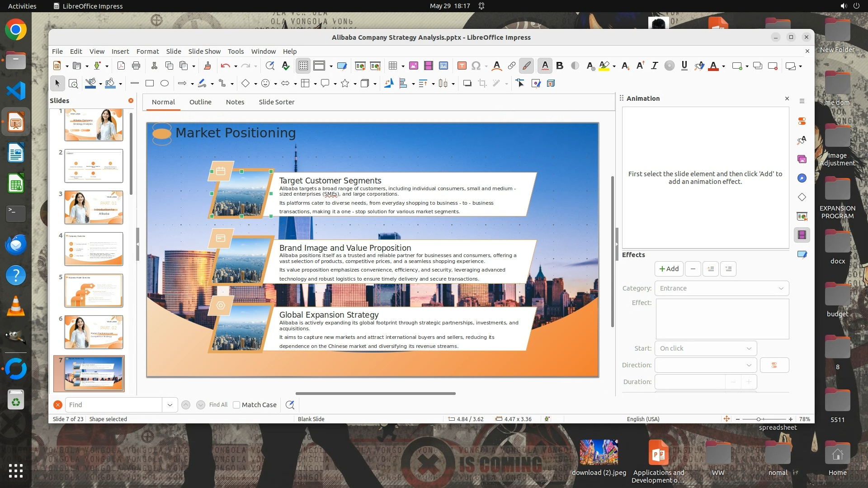The height and width of the screenshot is (488, 868).
Task: Switch to the Slide Sorter tab
Action: (276, 102)
